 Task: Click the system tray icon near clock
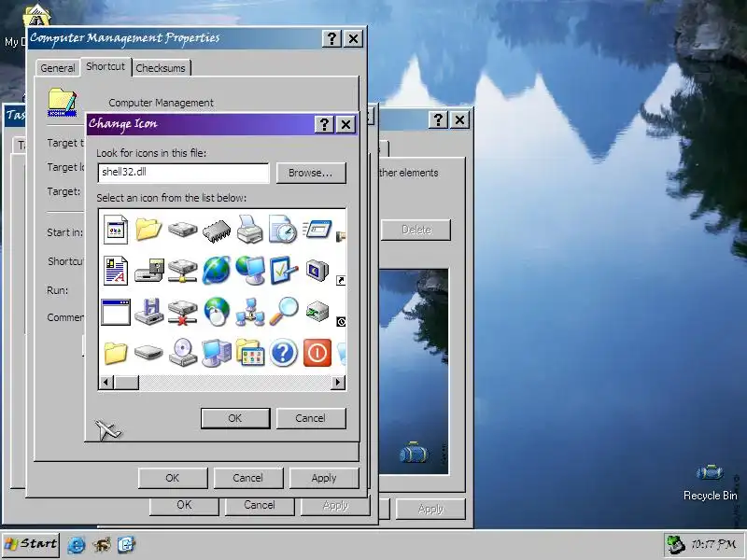(x=675, y=545)
